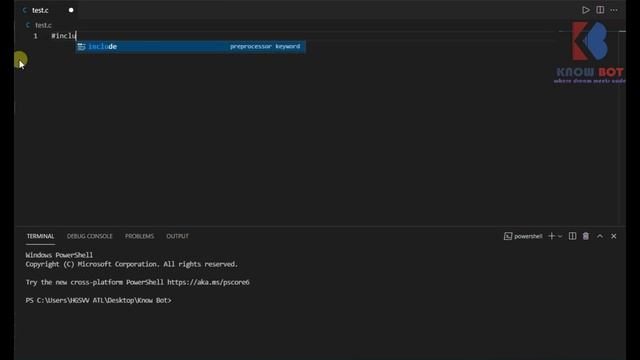The width and height of the screenshot is (640, 360).
Task: Click the C file icon on the tab
Action: point(24,10)
